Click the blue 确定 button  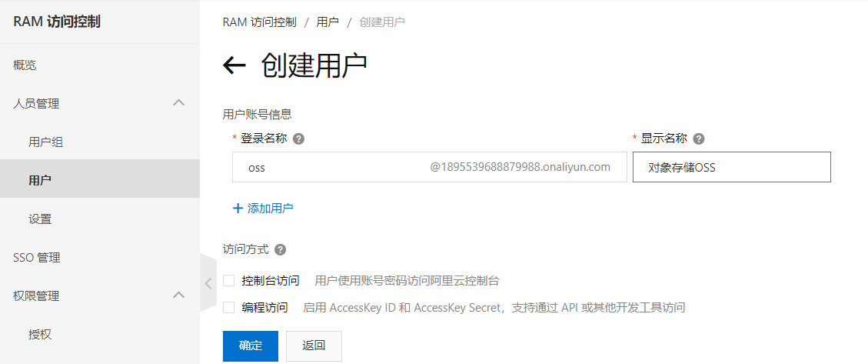pos(250,346)
